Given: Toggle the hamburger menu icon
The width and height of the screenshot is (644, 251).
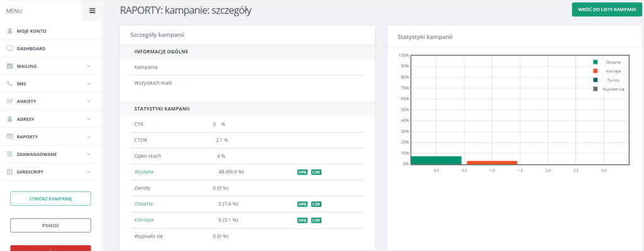Looking at the screenshot, I should click(x=92, y=11).
